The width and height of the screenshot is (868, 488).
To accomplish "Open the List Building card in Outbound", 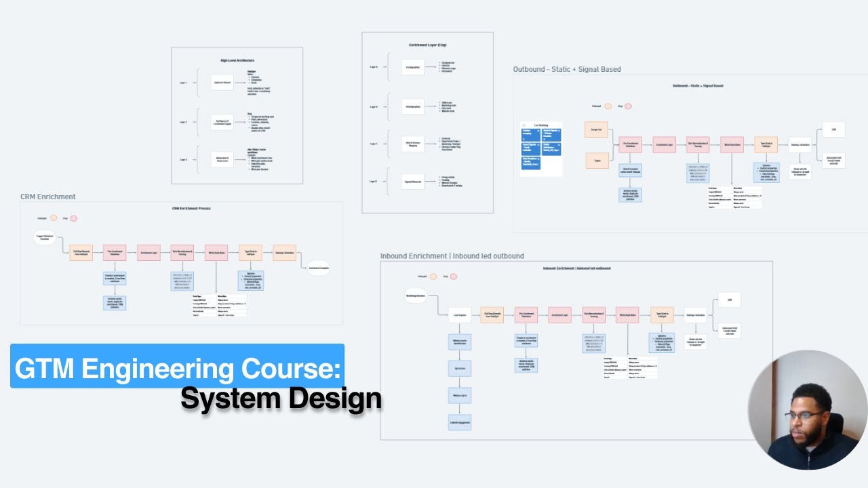I will pos(541,148).
